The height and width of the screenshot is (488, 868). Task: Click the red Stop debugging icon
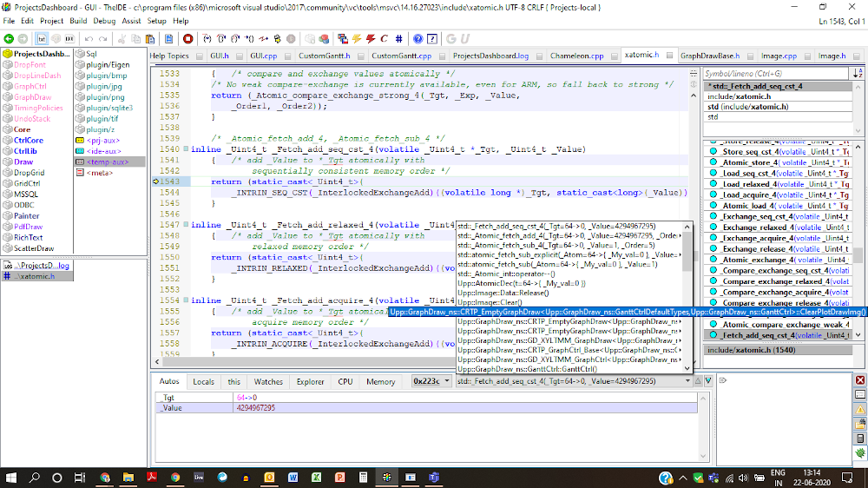point(188,39)
